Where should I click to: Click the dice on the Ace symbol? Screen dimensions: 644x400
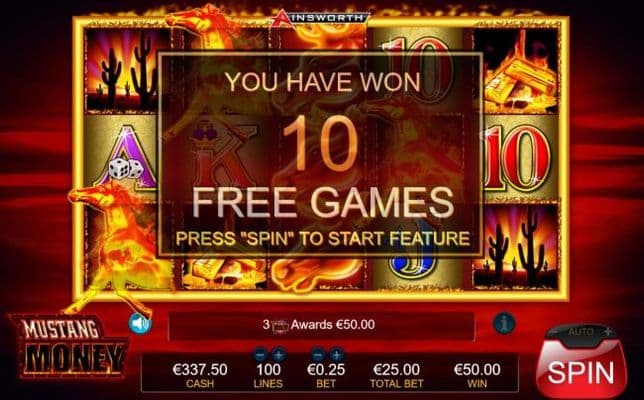click(126, 169)
